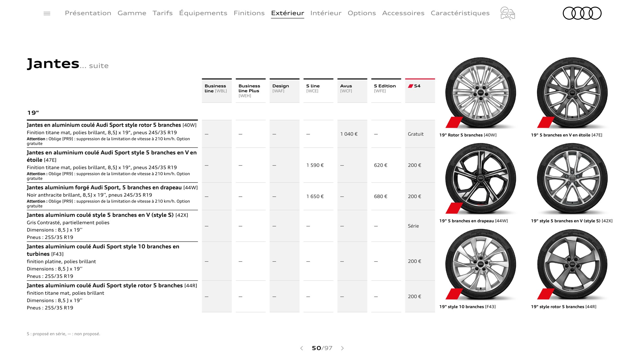
Task: Click the 1 650 € S line price
Action: [315, 196]
